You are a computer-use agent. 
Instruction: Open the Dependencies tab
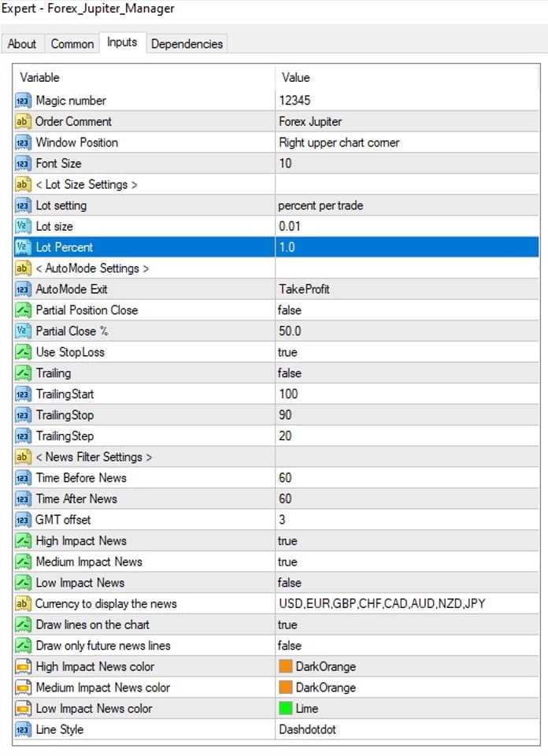click(187, 44)
